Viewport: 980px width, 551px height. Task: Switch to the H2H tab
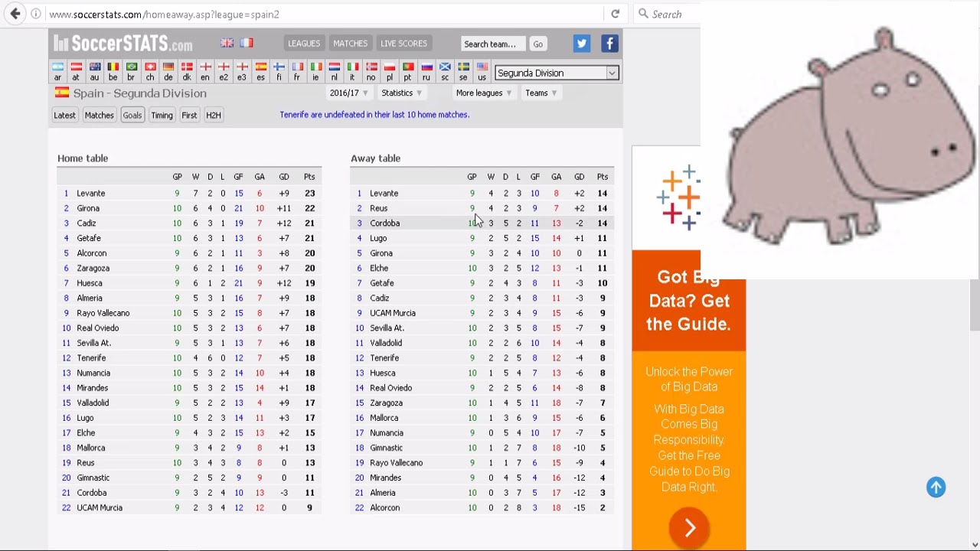(x=213, y=115)
